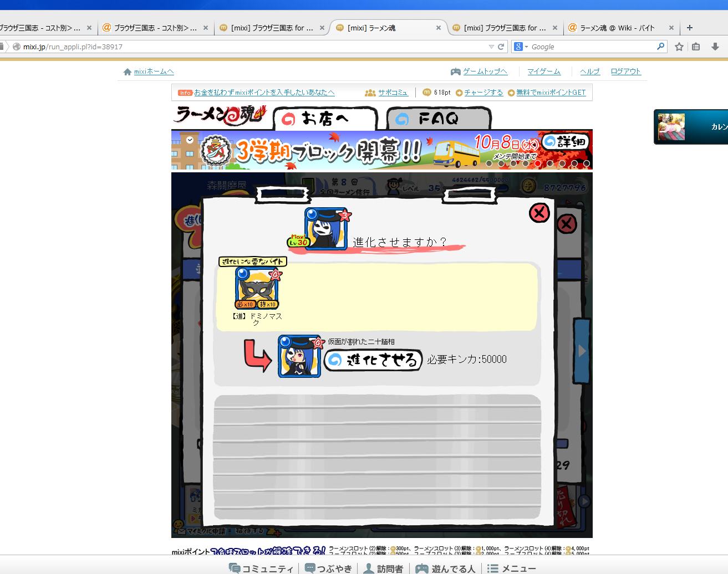This screenshot has height=574, width=728.
Task: Click the チャージする link
Action: click(483, 93)
